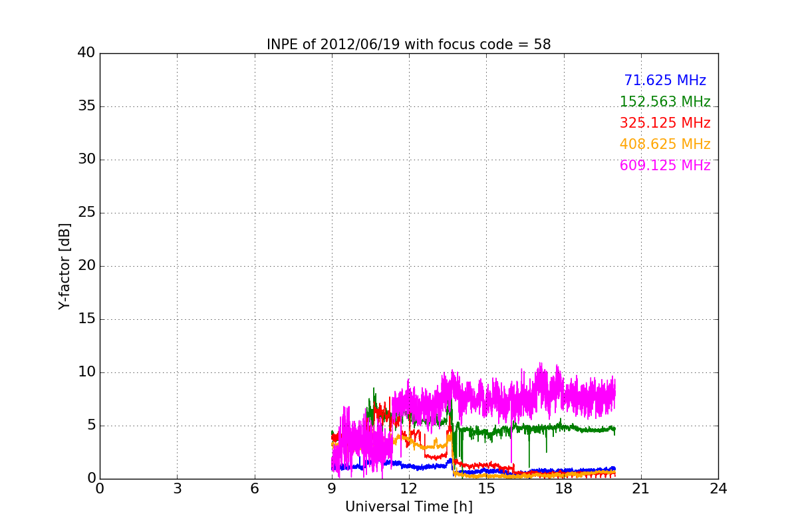The image size is (798, 532).
Task: Click the x-axis tick label 24
Action: coord(718,489)
